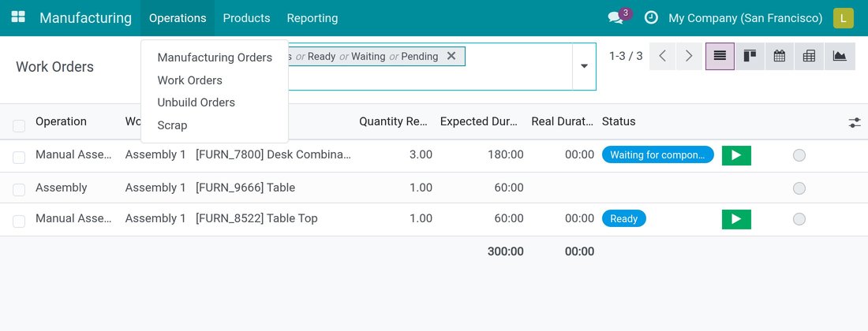Remove the status filter facet
The height and width of the screenshot is (331, 868).
(x=451, y=56)
